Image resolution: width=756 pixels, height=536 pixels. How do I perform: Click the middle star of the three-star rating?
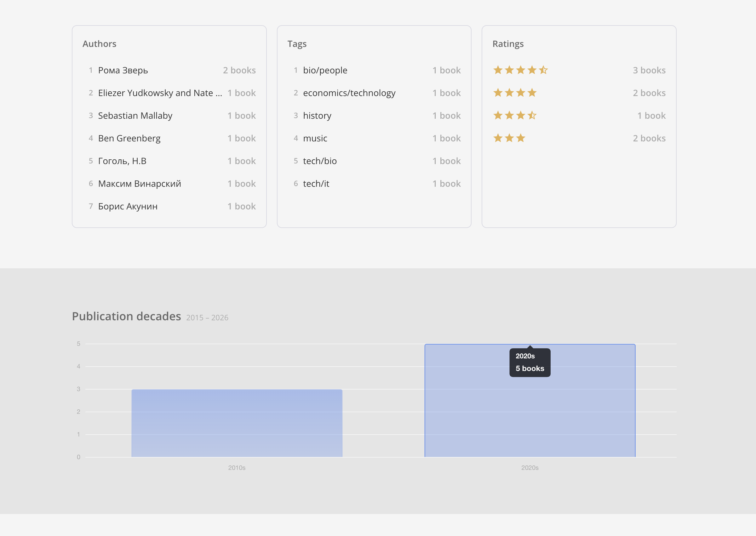tap(509, 138)
